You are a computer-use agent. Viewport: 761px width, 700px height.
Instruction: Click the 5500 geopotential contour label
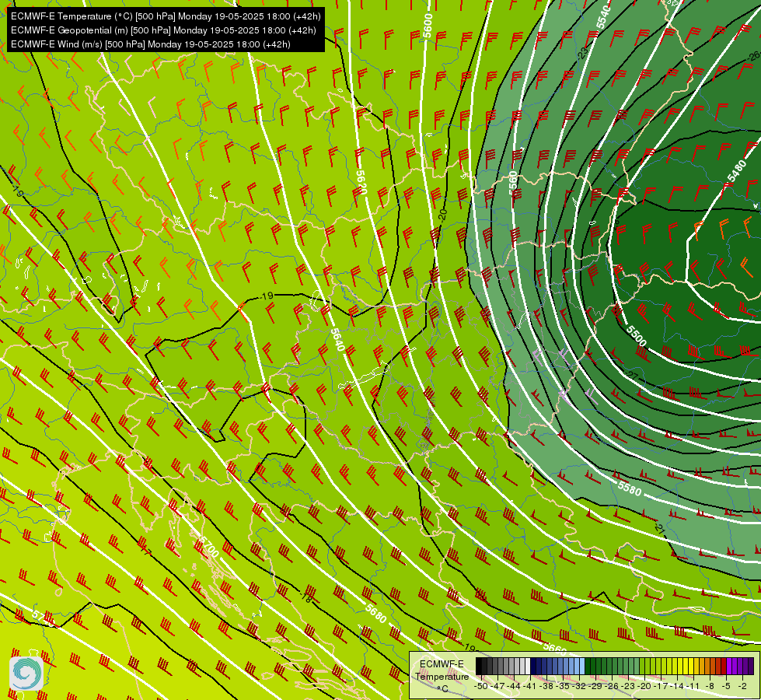point(637,336)
